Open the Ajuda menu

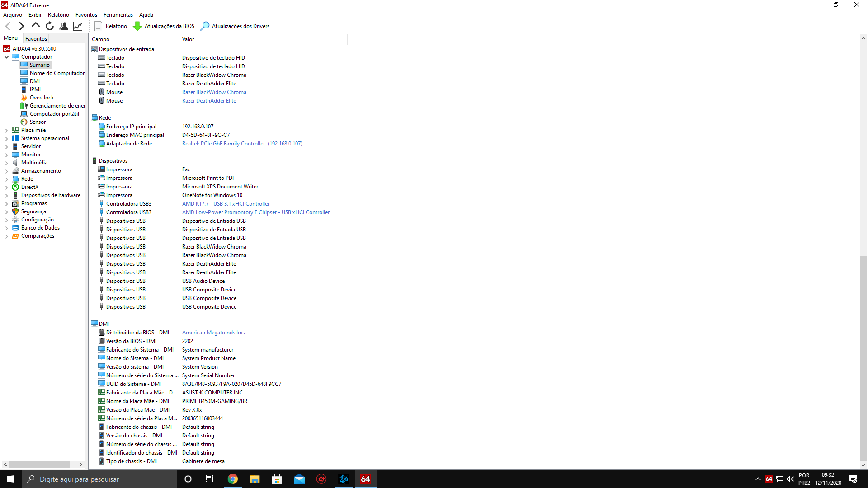146,15
